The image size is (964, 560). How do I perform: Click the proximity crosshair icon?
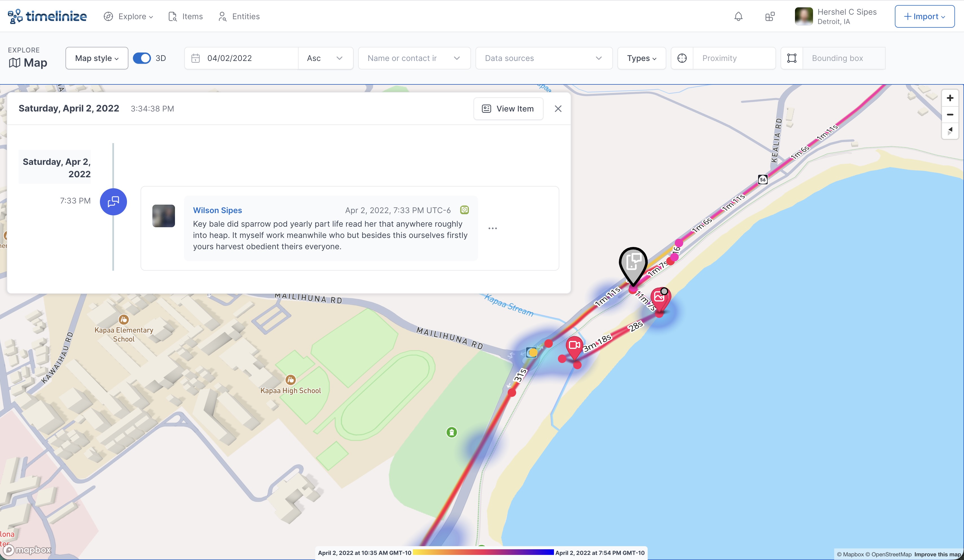pos(682,58)
